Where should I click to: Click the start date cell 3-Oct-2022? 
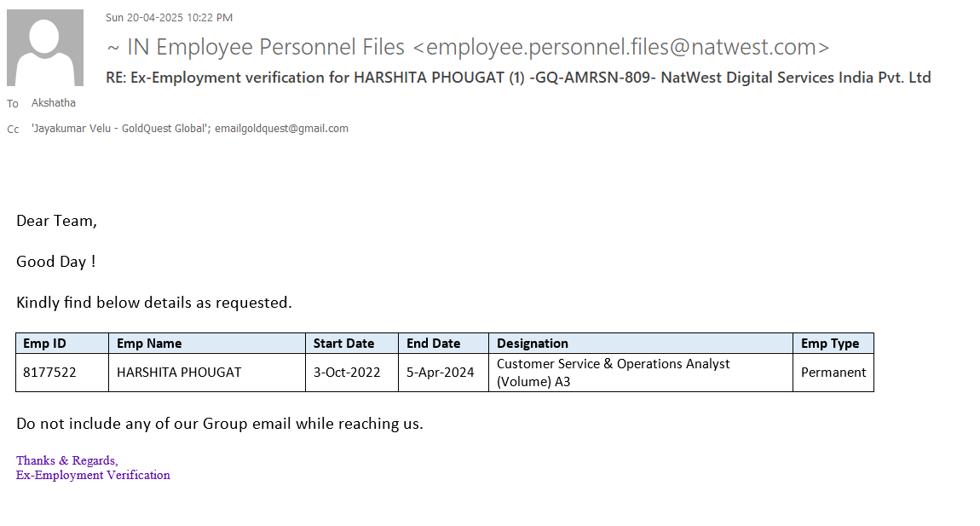(347, 373)
